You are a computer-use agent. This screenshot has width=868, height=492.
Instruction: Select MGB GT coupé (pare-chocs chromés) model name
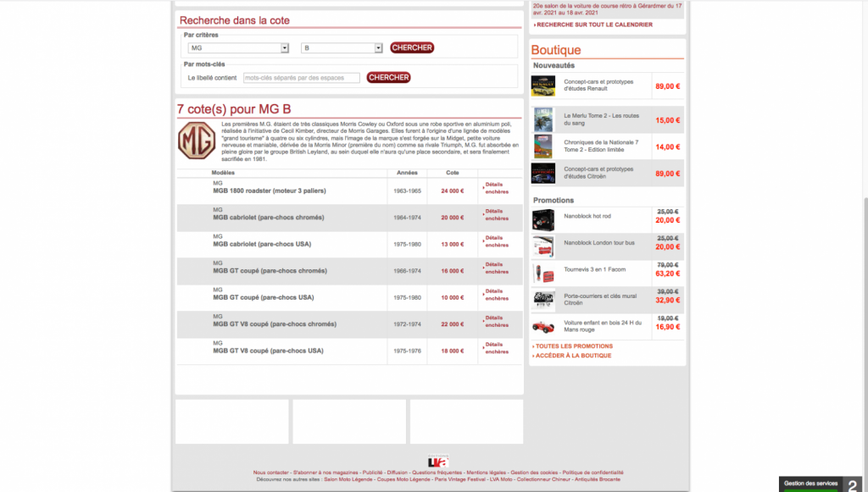(270, 271)
